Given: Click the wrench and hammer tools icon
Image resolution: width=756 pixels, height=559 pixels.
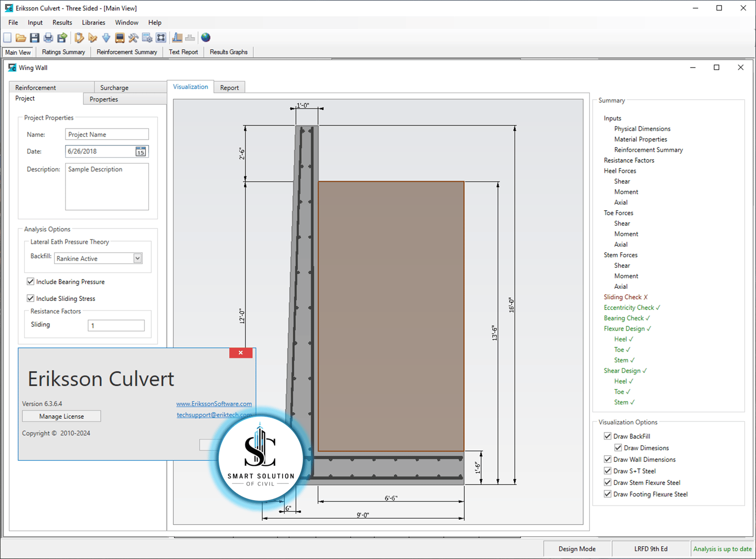Looking at the screenshot, I should (x=133, y=38).
